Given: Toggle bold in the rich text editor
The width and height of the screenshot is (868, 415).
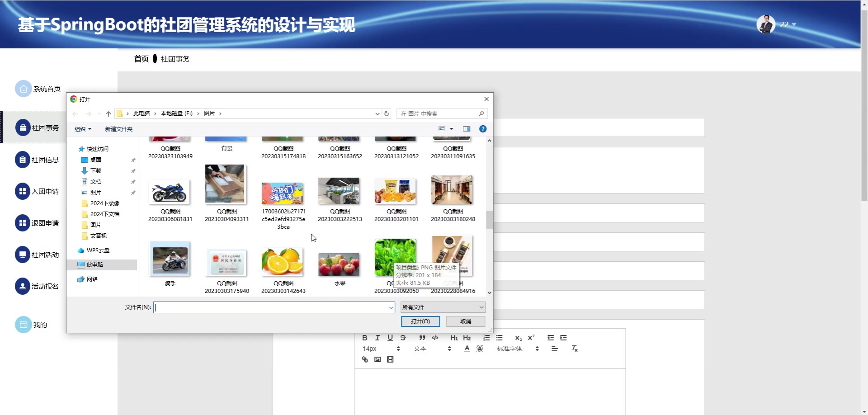Looking at the screenshot, I should point(365,338).
